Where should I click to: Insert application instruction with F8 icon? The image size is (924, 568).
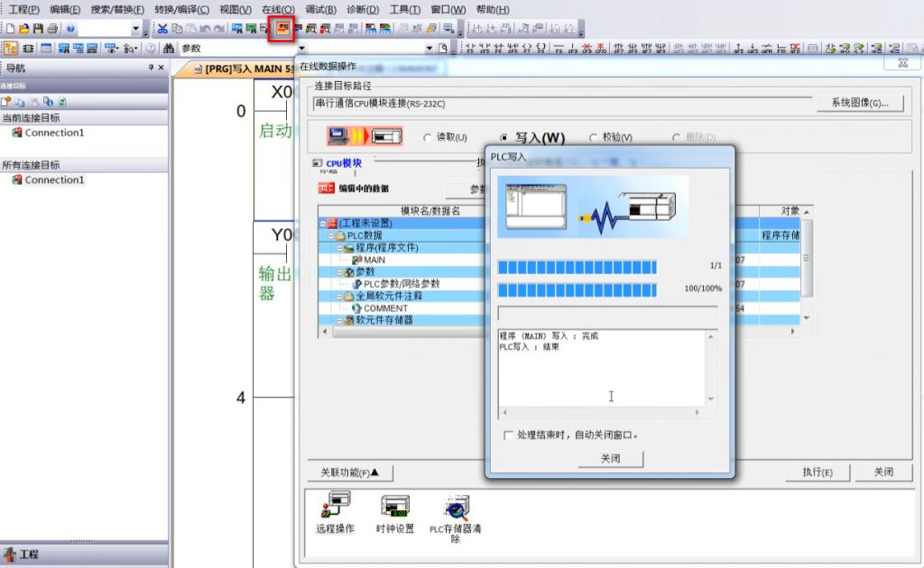point(541,49)
